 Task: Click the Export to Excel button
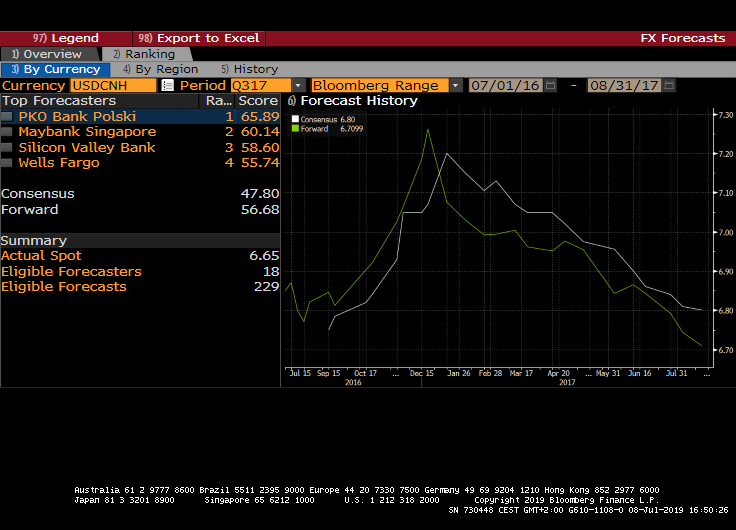click(x=200, y=38)
